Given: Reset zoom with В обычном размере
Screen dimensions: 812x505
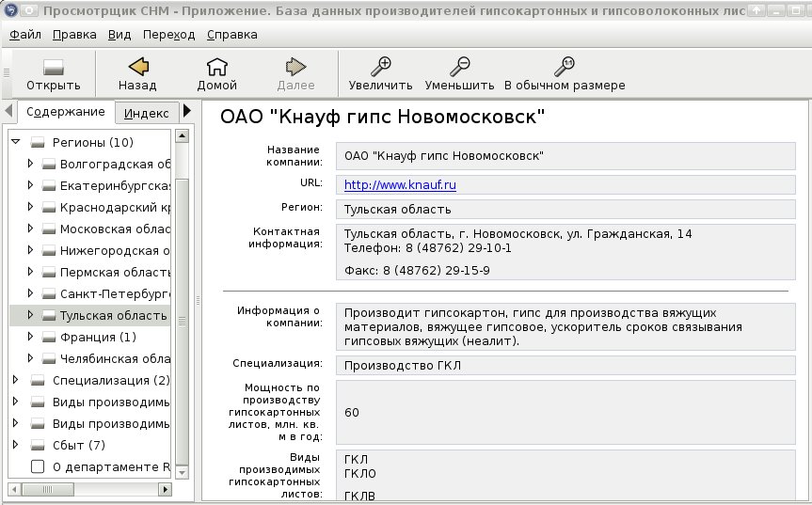Looking at the screenshot, I should (564, 67).
